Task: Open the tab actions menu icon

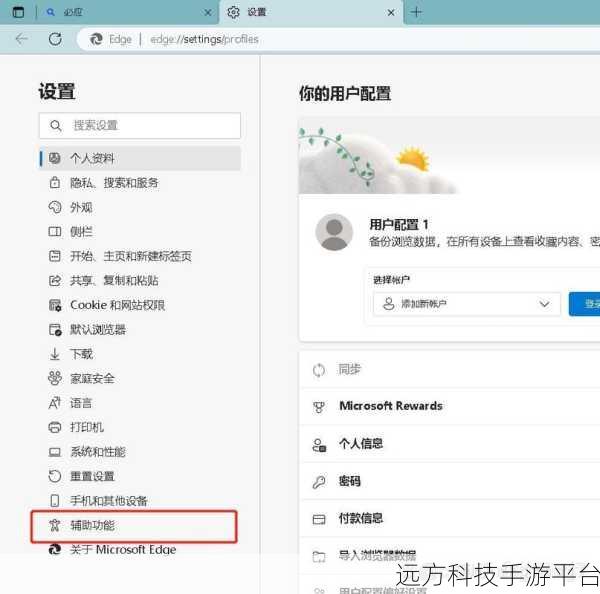Action: click(x=18, y=12)
